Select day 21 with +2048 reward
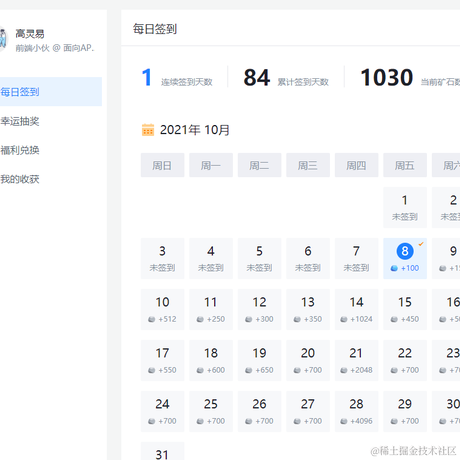The height and width of the screenshot is (460, 460). coord(356,360)
